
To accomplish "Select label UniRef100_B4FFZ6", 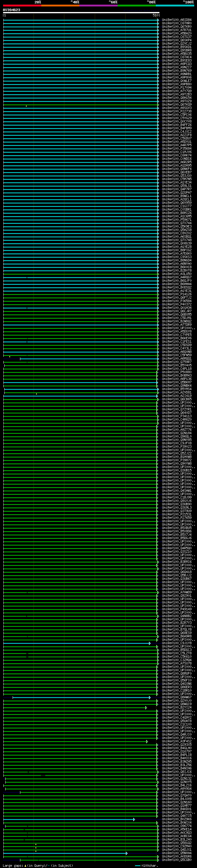I will click(176, 125).
